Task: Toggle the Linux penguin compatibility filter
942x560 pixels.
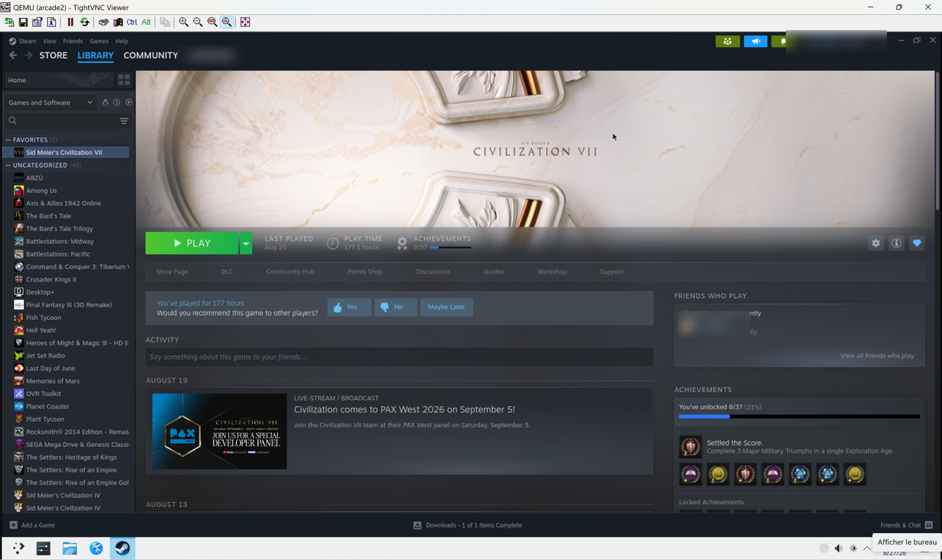Action: (x=105, y=102)
